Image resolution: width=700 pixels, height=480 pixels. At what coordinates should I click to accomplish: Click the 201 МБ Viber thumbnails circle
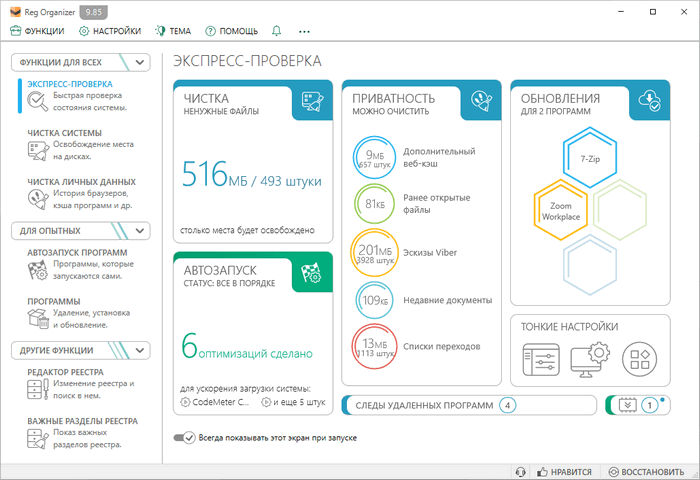(375, 253)
